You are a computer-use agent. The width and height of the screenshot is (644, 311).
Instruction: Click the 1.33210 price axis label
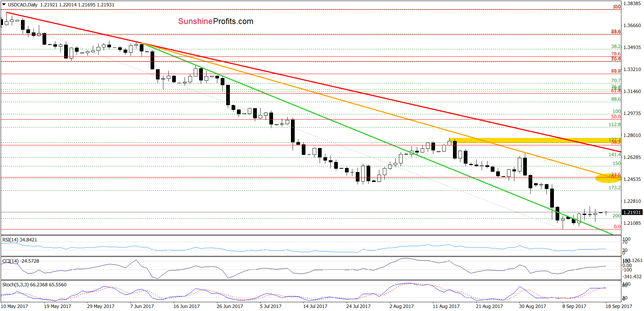632,69
